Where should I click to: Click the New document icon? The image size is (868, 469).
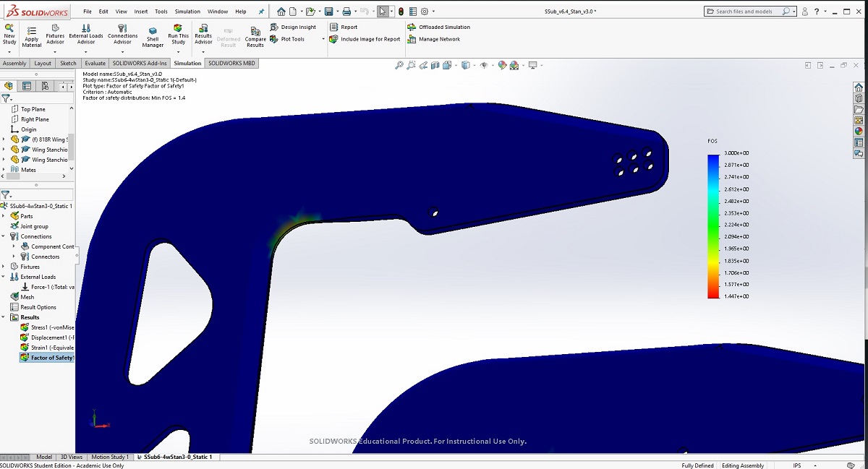294,12
